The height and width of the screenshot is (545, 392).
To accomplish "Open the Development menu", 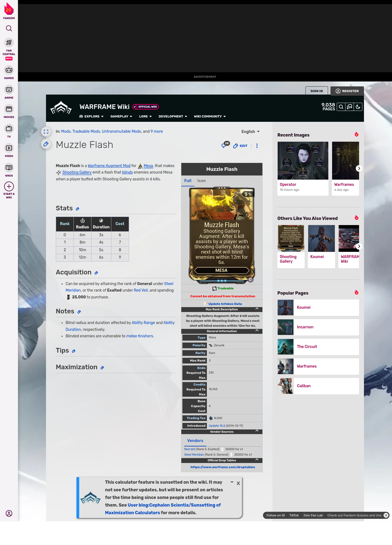I will coord(173,116).
